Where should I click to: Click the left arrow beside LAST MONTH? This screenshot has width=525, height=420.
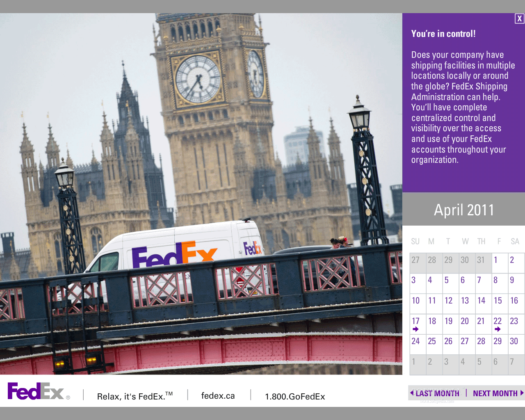(412, 393)
